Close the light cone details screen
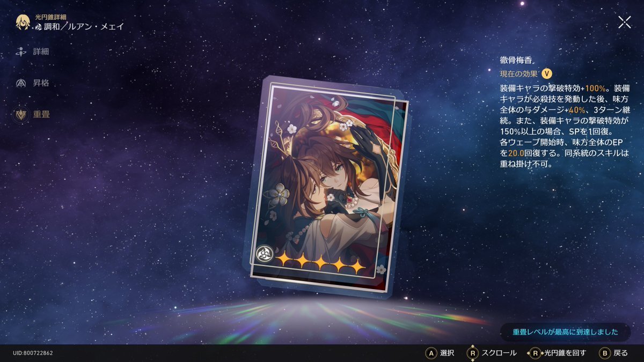Screen dimensions: 644x362 coord(624,22)
